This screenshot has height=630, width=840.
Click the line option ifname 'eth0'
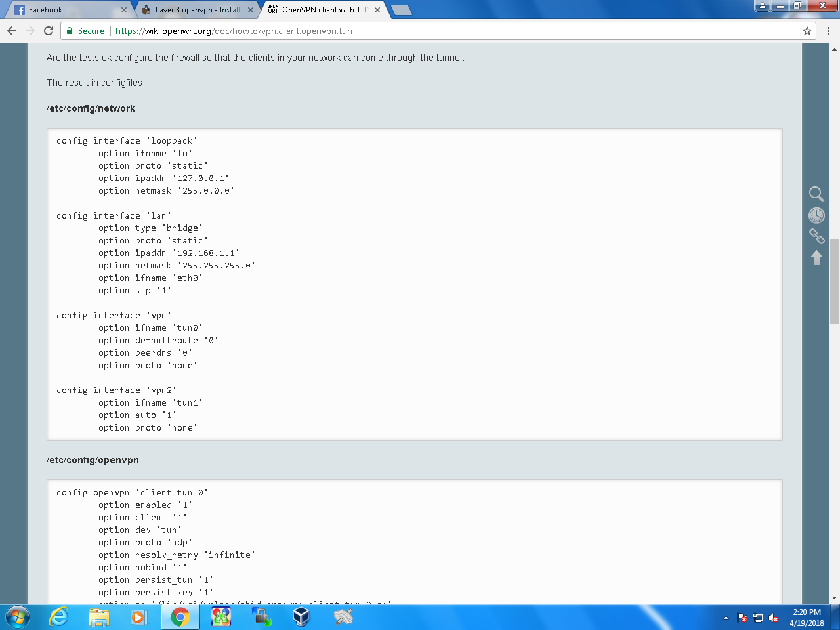pyautogui.click(x=150, y=278)
